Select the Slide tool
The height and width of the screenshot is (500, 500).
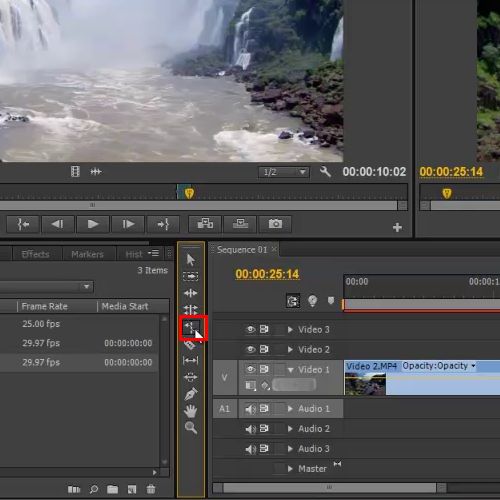click(190, 377)
